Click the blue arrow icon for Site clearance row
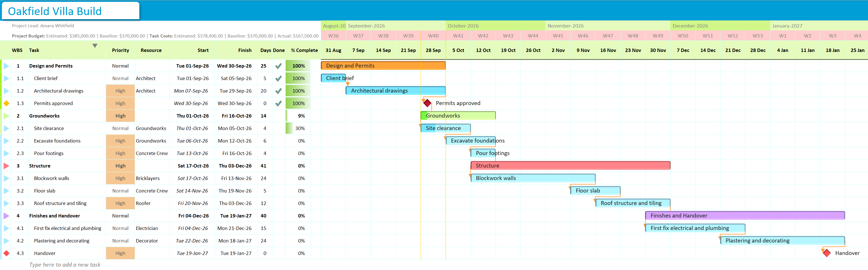Viewport: 868px width, 270px height. [x=7, y=128]
